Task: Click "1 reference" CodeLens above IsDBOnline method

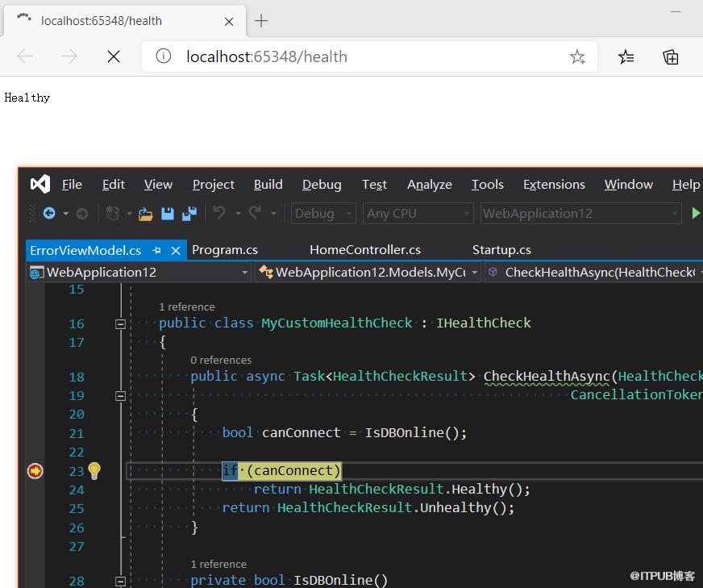Action: click(x=218, y=565)
